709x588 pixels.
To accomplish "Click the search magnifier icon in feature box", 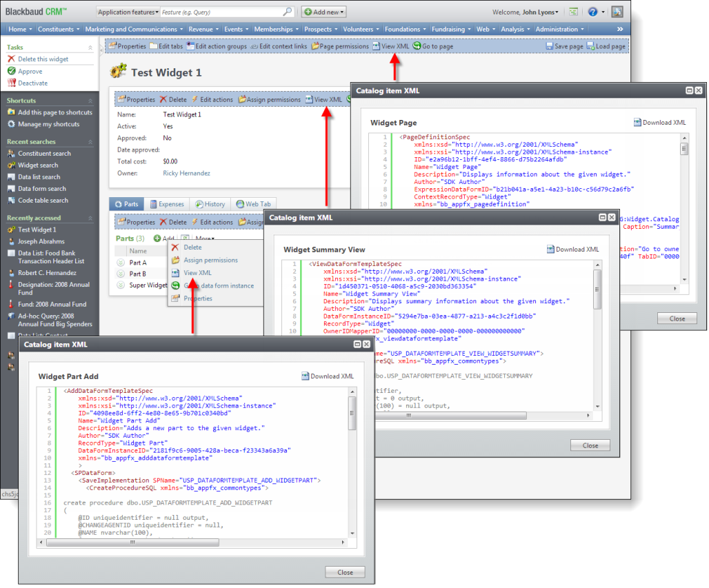I will point(287,12).
